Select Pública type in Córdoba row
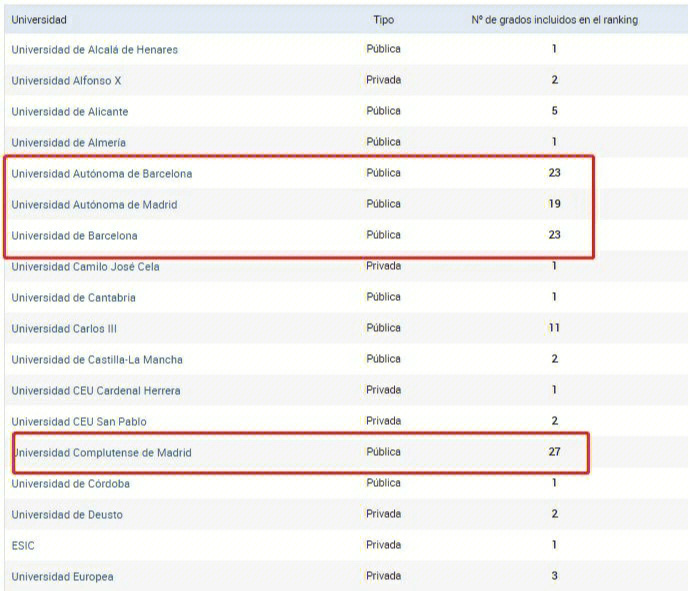The image size is (688, 591). click(x=383, y=483)
